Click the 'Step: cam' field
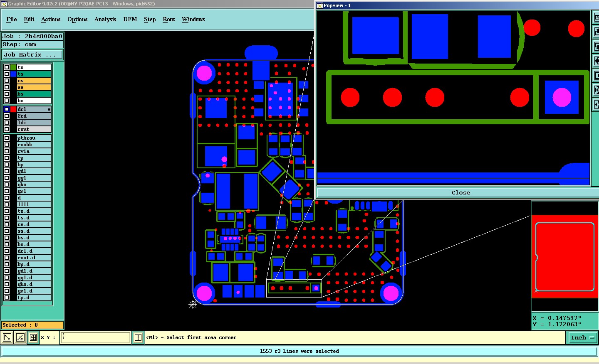The width and height of the screenshot is (599, 364). (32, 44)
